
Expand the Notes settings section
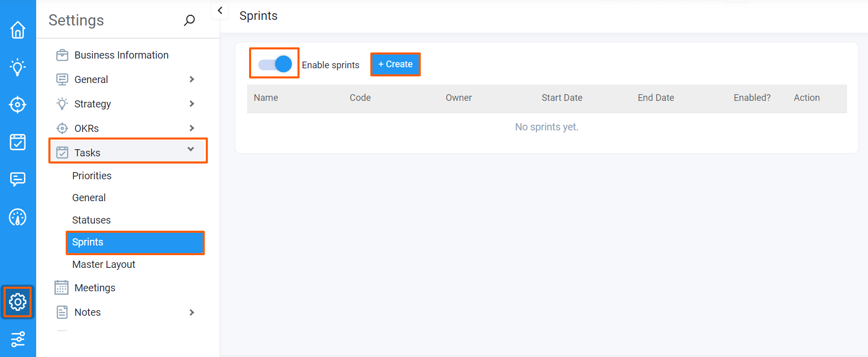pyautogui.click(x=192, y=312)
